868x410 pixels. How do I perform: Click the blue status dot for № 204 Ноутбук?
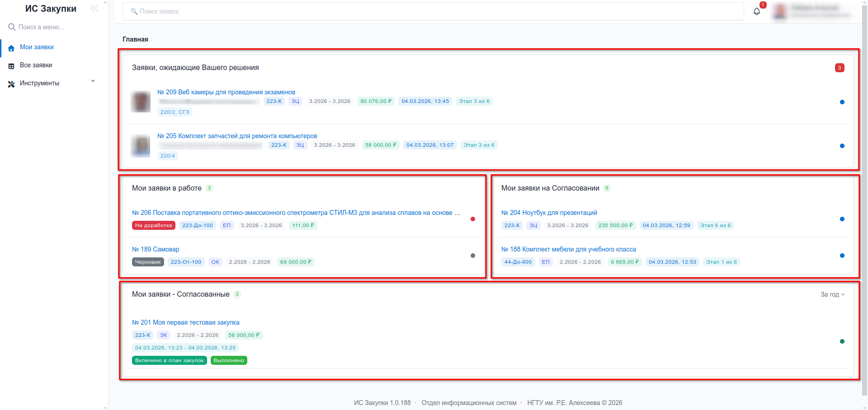[x=842, y=219]
